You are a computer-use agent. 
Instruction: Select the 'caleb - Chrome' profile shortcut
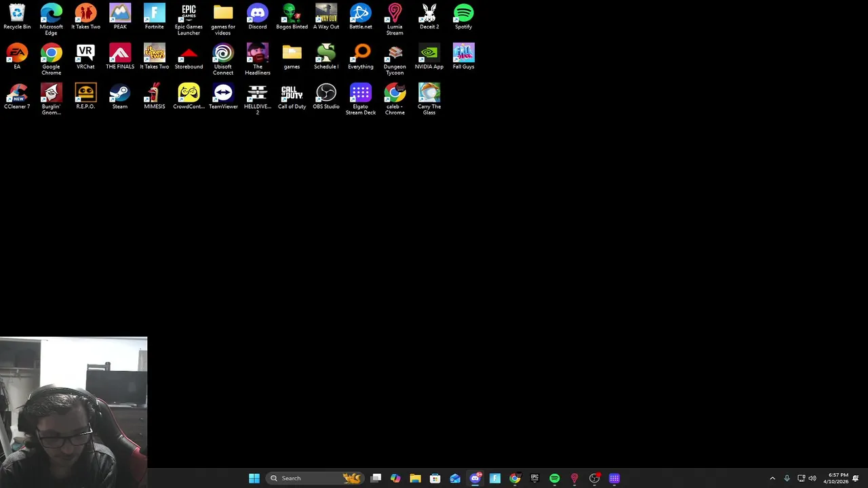(x=395, y=99)
